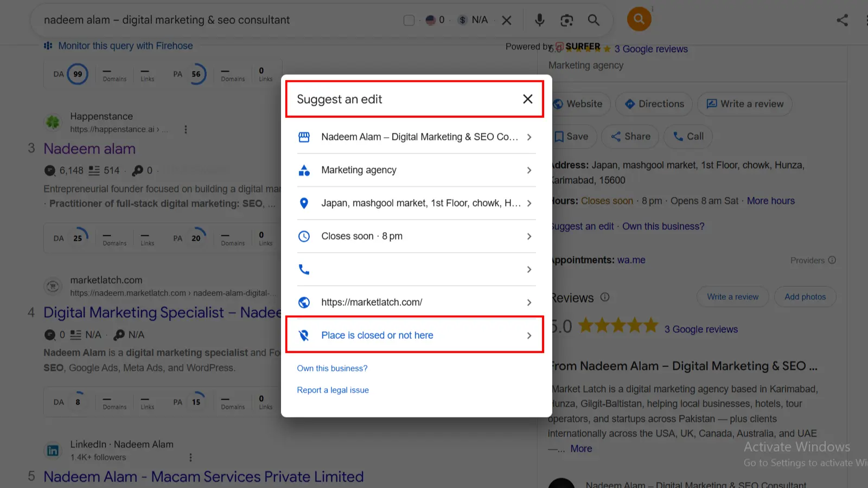Expand the chevron on hours row
868x488 pixels.
tap(529, 236)
